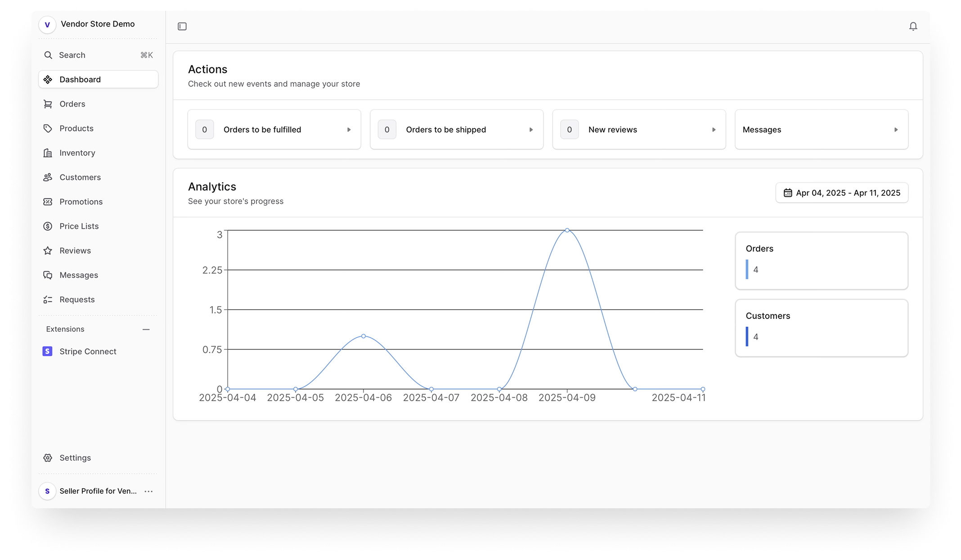This screenshot has width=961, height=560.
Task: Open Messages in the sidebar
Action: pyautogui.click(x=99, y=275)
